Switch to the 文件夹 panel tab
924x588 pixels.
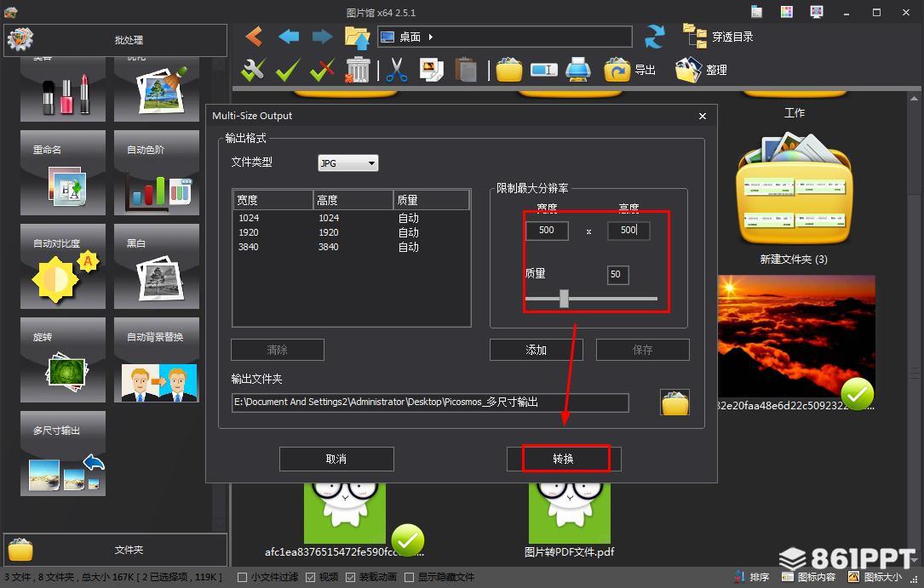click(116, 550)
